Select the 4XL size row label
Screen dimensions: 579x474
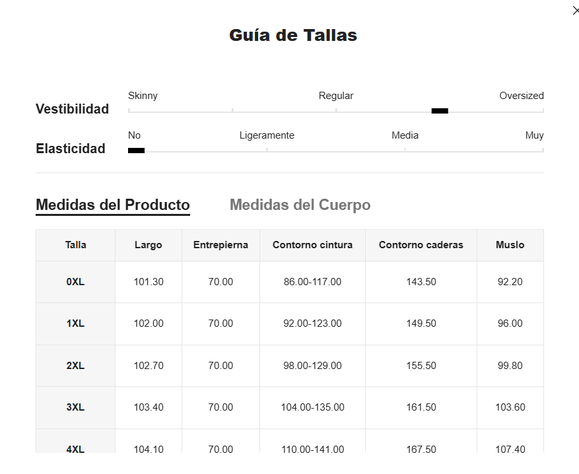(75, 449)
